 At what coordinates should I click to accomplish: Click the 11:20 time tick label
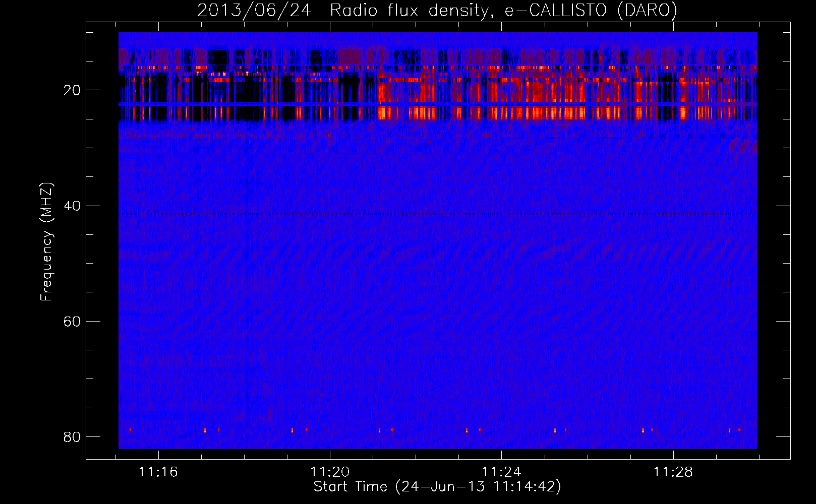(x=330, y=472)
